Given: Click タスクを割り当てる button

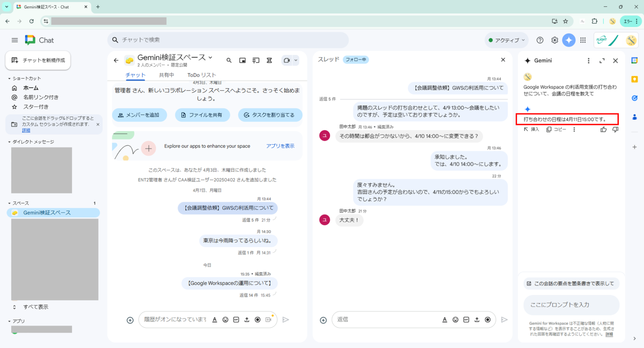Looking at the screenshot, I should [270, 115].
